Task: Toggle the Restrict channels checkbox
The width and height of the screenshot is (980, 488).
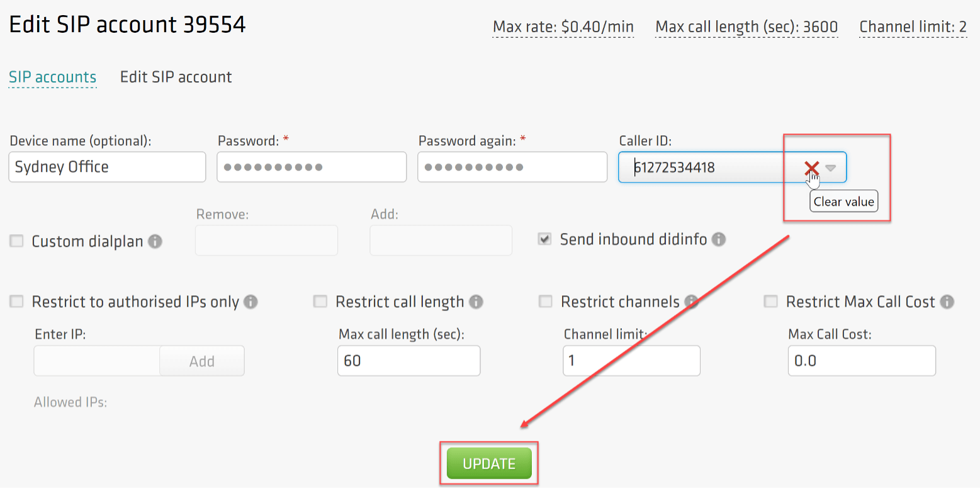Action: click(545, 302)
